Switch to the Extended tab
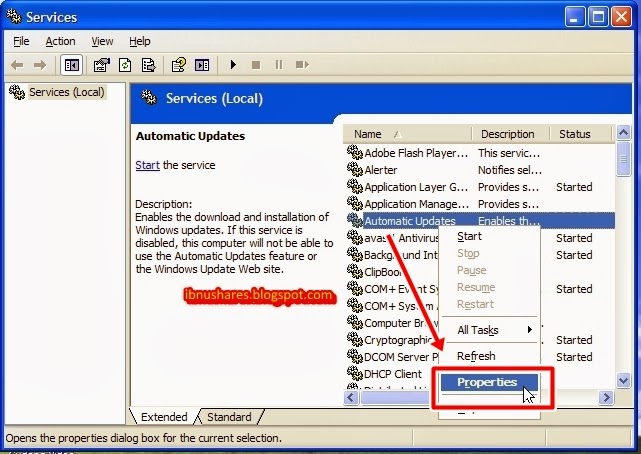Screen dimensions: 641x454 click(164, 417)
